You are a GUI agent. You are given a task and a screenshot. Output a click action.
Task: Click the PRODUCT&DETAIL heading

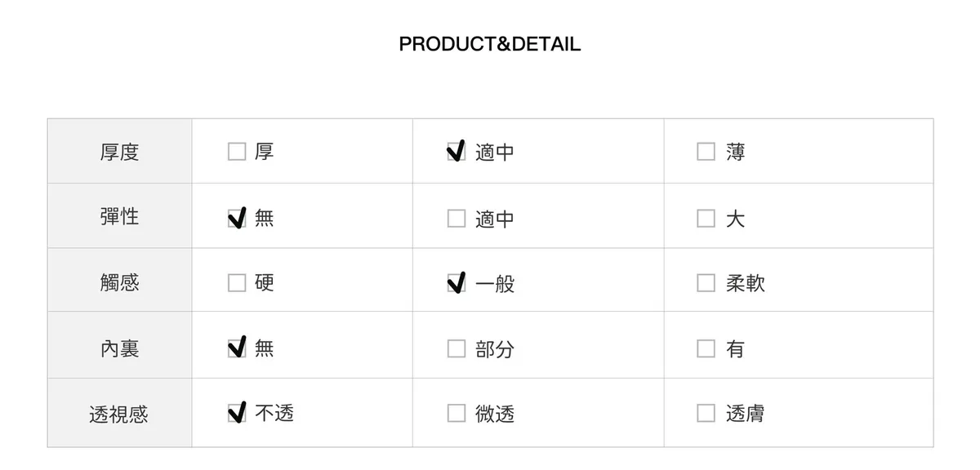(489, 44)
